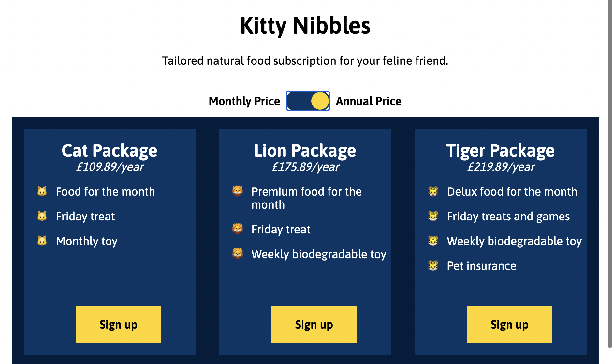Click lion emoji beside Premium food for the month
This screenshot has height=364, width=614.
tap(238, 191)
